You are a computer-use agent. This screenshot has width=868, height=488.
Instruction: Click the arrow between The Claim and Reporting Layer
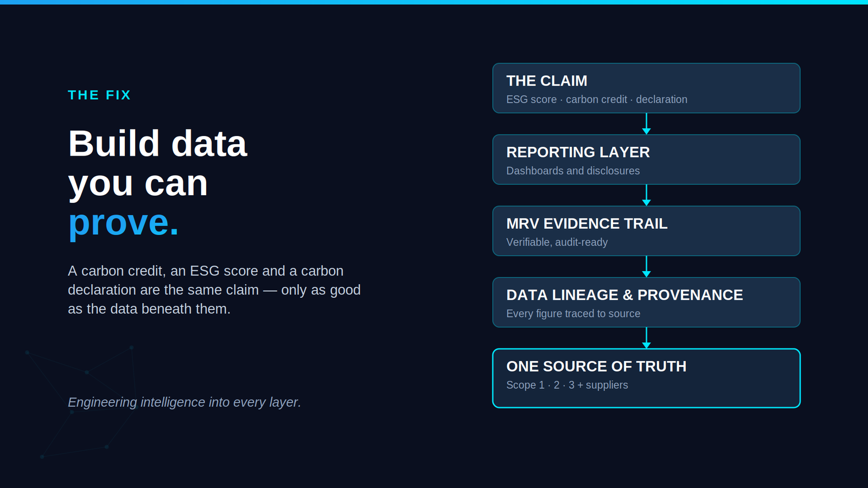click(646, 124)
